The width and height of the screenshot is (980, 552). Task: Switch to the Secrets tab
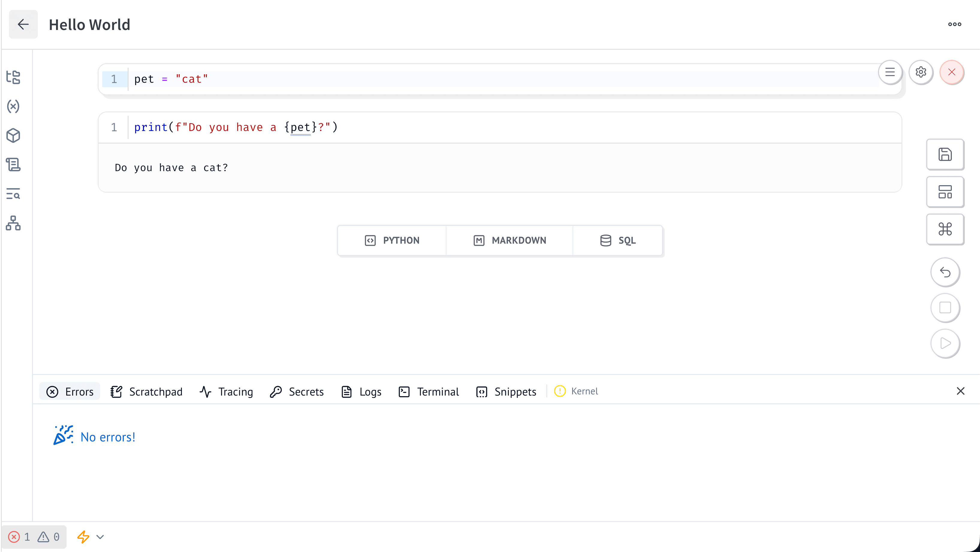(297, 391)
